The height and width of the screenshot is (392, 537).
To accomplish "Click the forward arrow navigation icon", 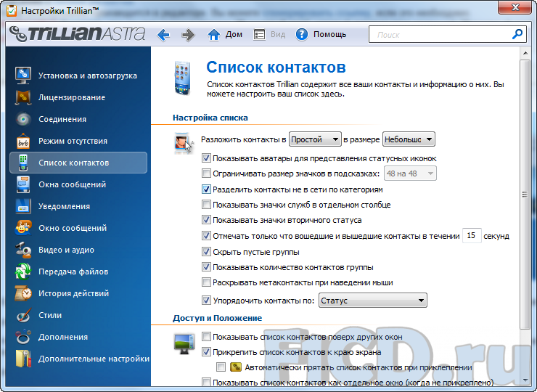I will 188,35.
